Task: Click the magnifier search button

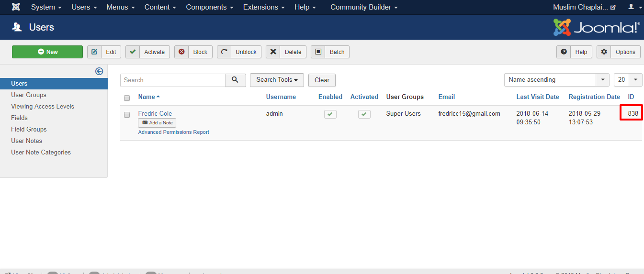Action: [x=236, y=80]
